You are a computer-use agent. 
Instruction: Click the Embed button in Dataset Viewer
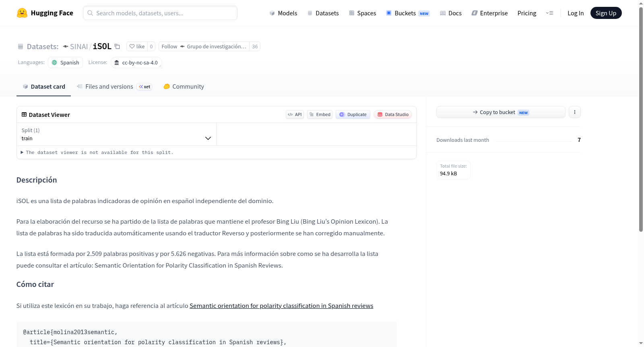point(320,114)
